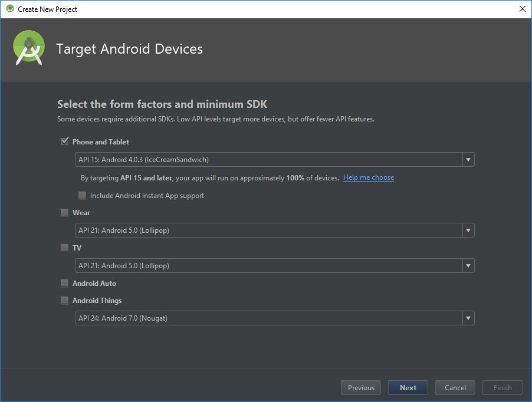Expand the Wear minimum SDK dropdown arrow

[468, 230]
